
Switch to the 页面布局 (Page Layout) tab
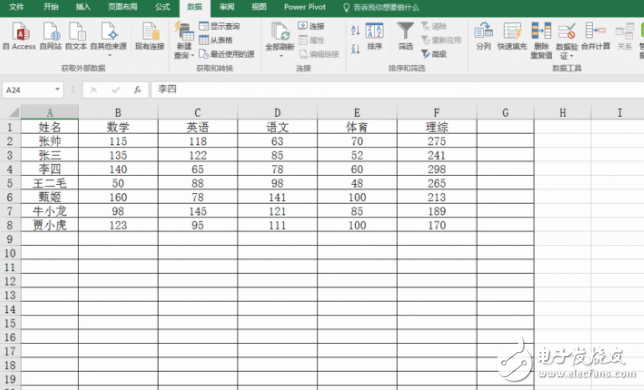[122, 7]
